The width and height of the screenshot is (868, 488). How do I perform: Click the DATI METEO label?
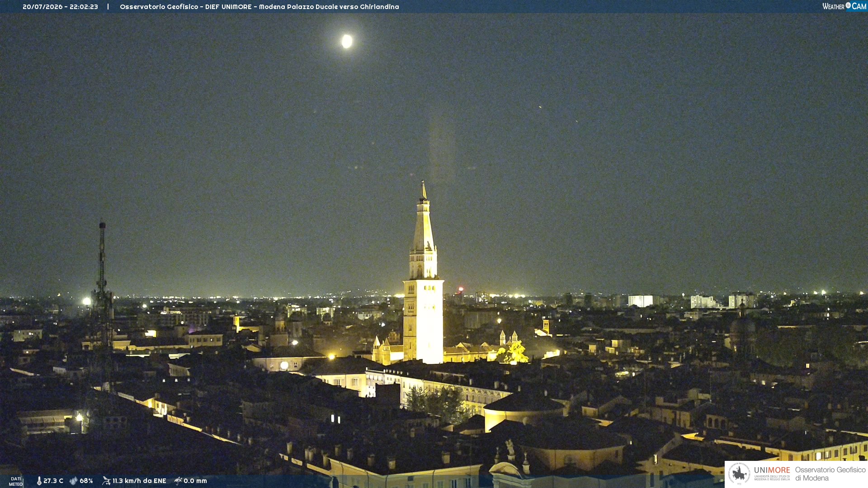[16, 481]
